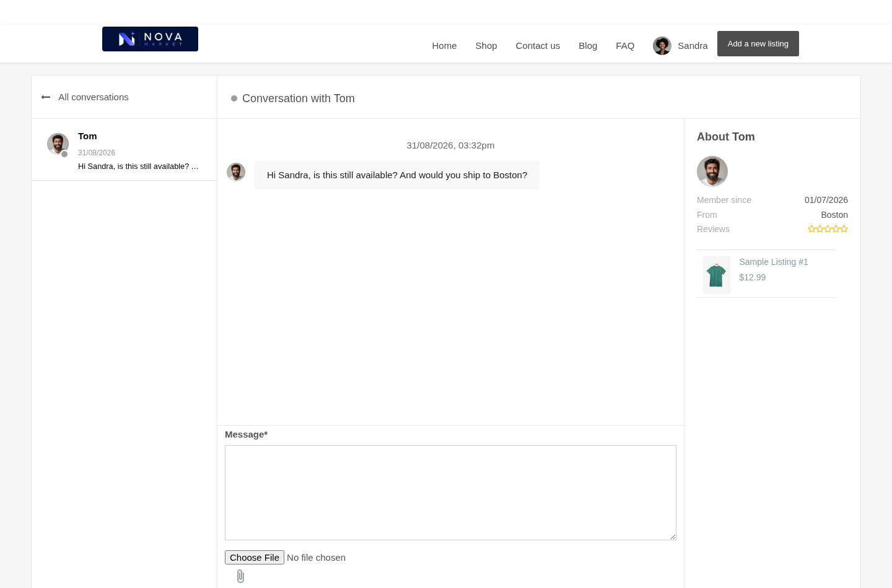Image resolution: width=892 pixels, height=588 pixels.
Task: Focus the Message text area
Action: (450, 493)
